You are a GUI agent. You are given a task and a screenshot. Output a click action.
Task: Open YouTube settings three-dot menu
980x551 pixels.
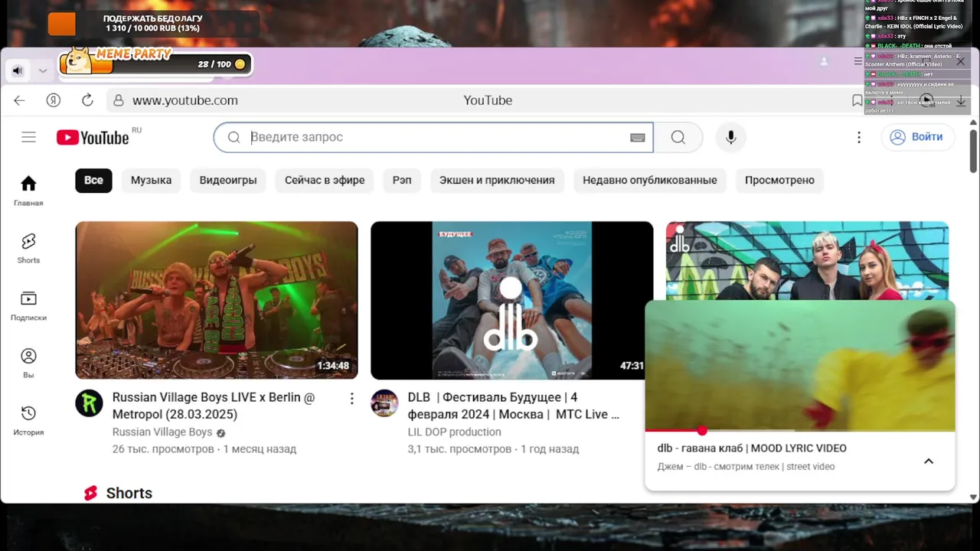click(x=859, y=137)
